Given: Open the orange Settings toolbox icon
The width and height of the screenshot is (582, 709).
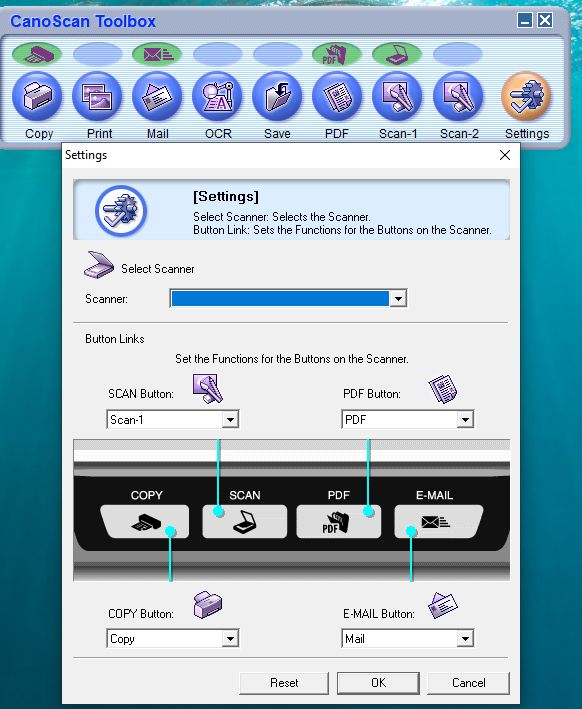Looking at the screenshot, I should click(x=526, y=96).
